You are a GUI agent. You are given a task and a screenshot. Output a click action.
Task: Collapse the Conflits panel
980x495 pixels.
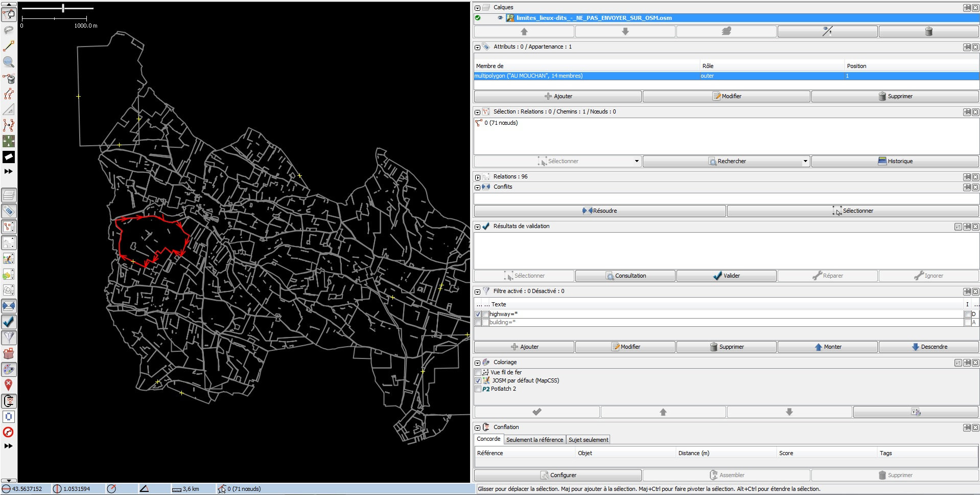pos(477,188)
